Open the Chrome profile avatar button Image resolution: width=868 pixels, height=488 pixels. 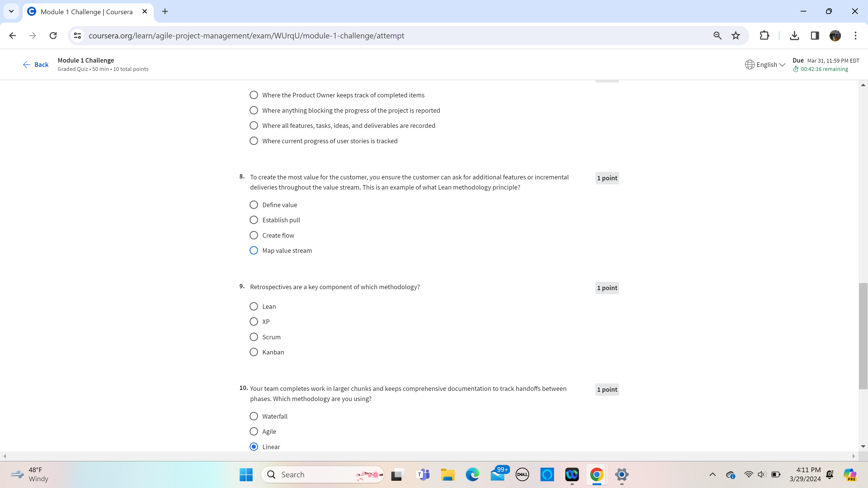[x=835, y=36]
